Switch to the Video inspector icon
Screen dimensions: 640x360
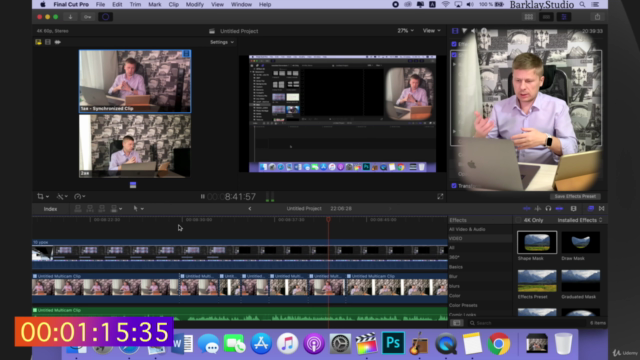455,31
